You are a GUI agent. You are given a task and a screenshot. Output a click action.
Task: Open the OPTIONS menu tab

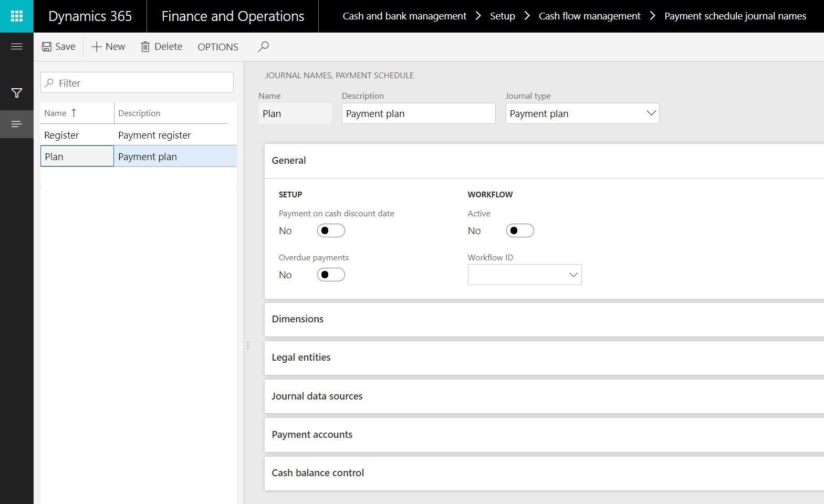click(218, 47)
